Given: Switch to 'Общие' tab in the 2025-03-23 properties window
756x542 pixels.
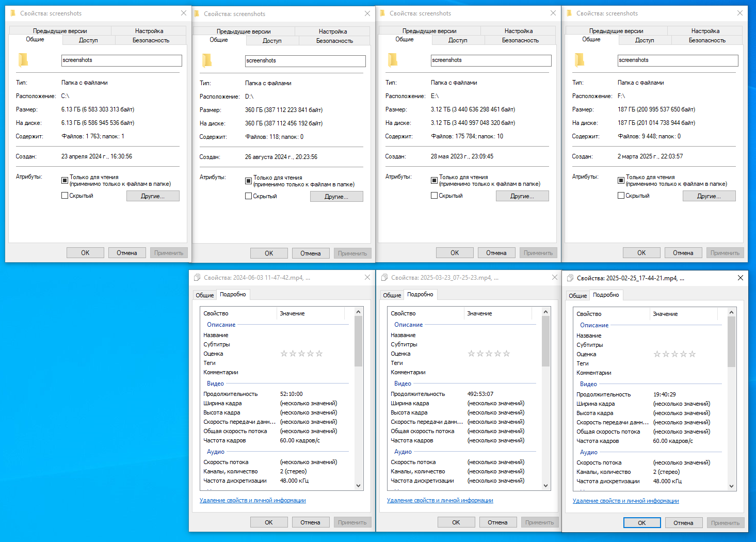Looking at the screenshot, I should (x=392, y=295).
